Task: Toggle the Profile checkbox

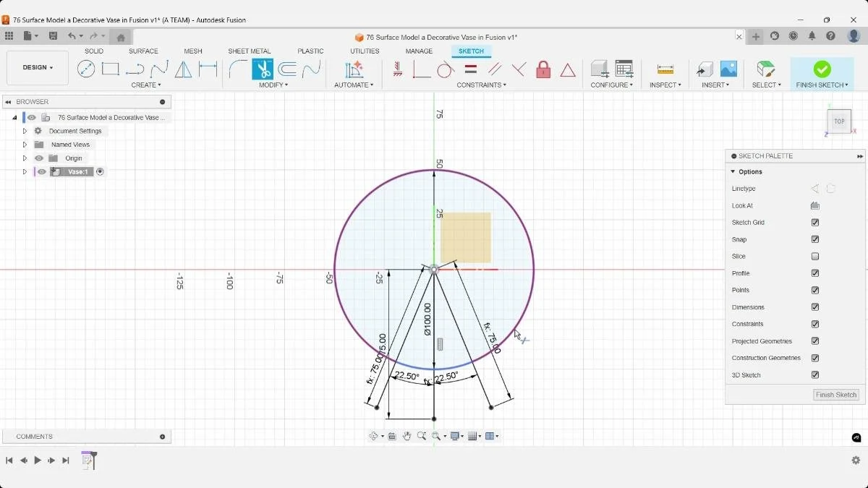Action: [x=815, y=273]
